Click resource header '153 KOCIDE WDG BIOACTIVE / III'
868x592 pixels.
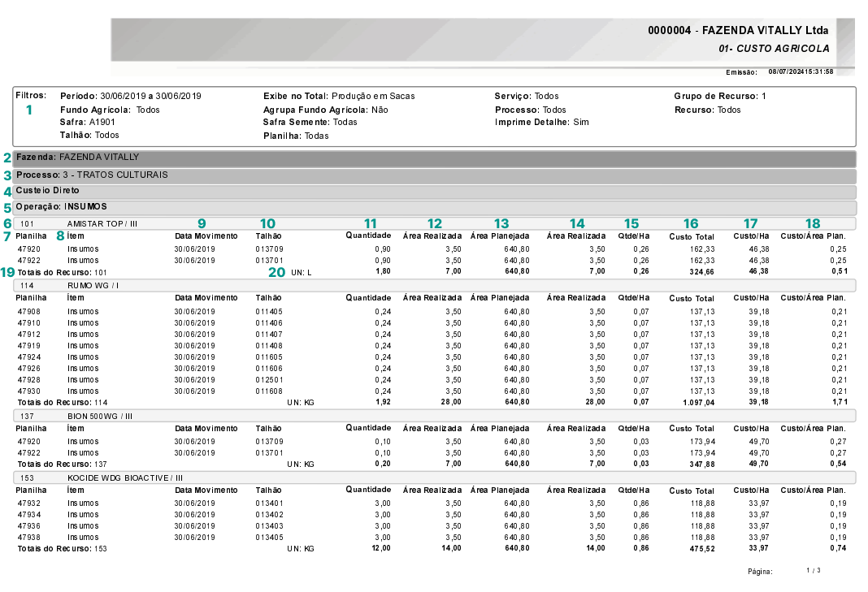[x=435, y=478]
